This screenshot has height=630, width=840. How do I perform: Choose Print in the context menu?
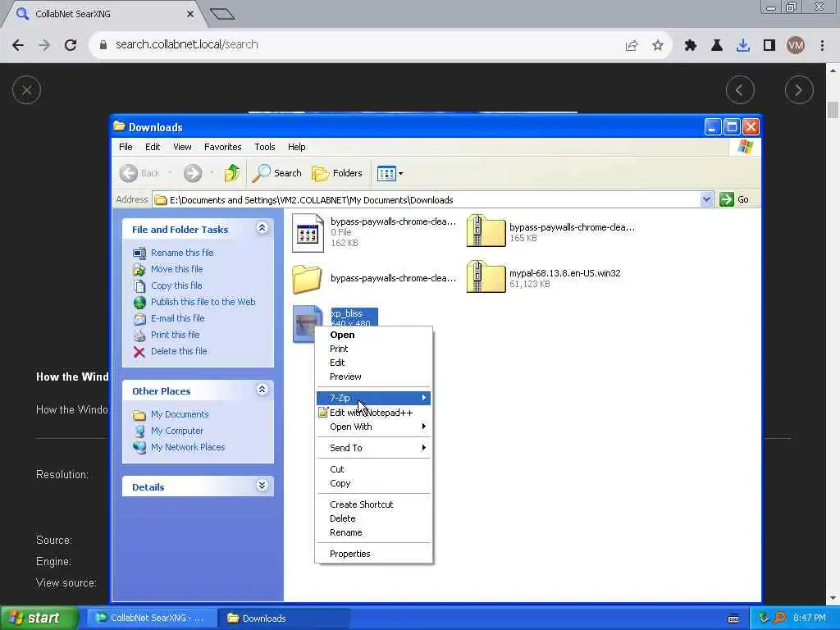pyautogui.click(x=373, y=349)
